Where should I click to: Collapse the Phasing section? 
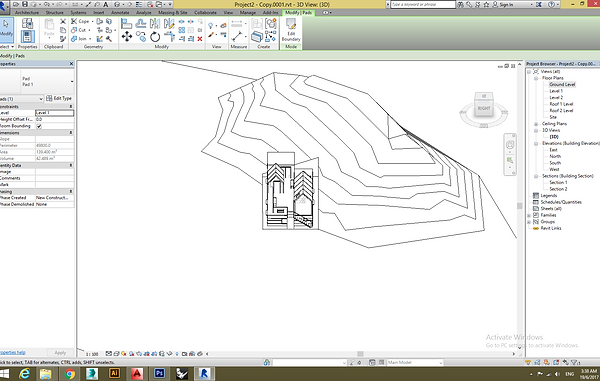pyautogui.click(x=71, y=191)
